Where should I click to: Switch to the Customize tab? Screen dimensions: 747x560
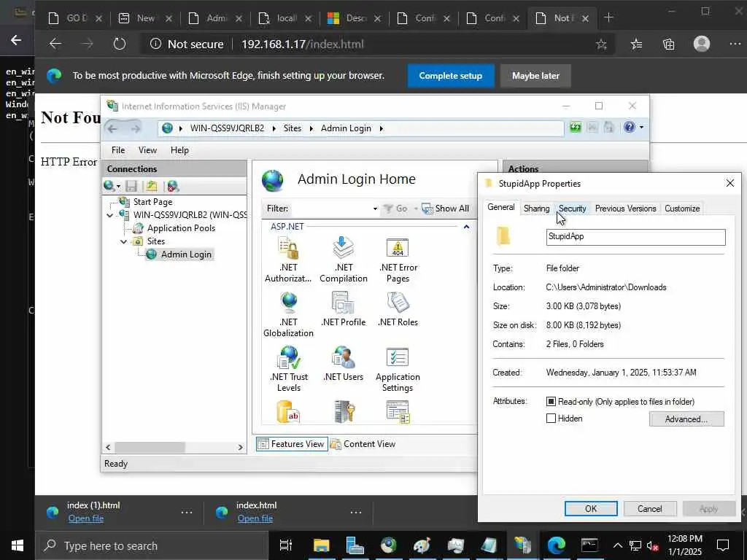coord(682,209)
